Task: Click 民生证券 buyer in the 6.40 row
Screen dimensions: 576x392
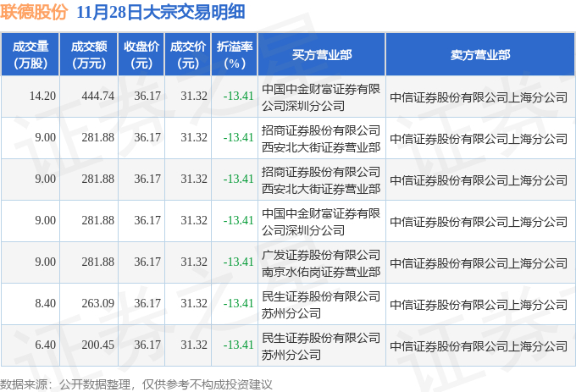Action: pyautogui.click(x=321, y=346)
